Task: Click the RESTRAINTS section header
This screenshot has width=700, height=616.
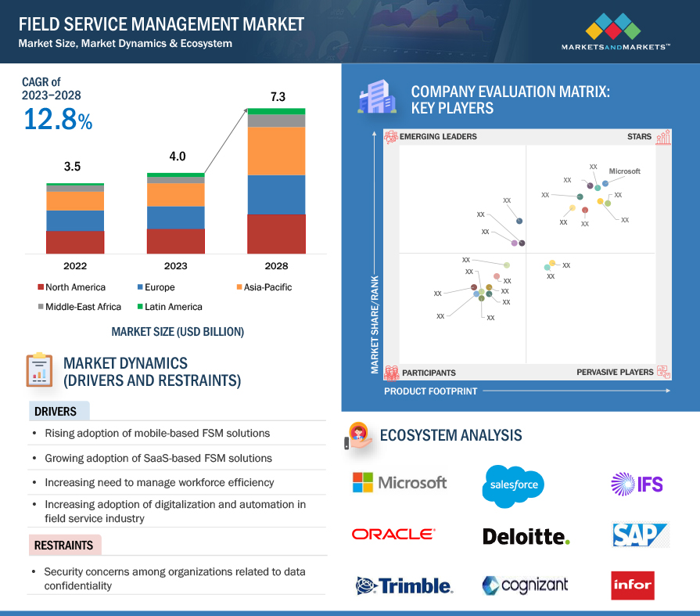Action: [x=63, y=546]
